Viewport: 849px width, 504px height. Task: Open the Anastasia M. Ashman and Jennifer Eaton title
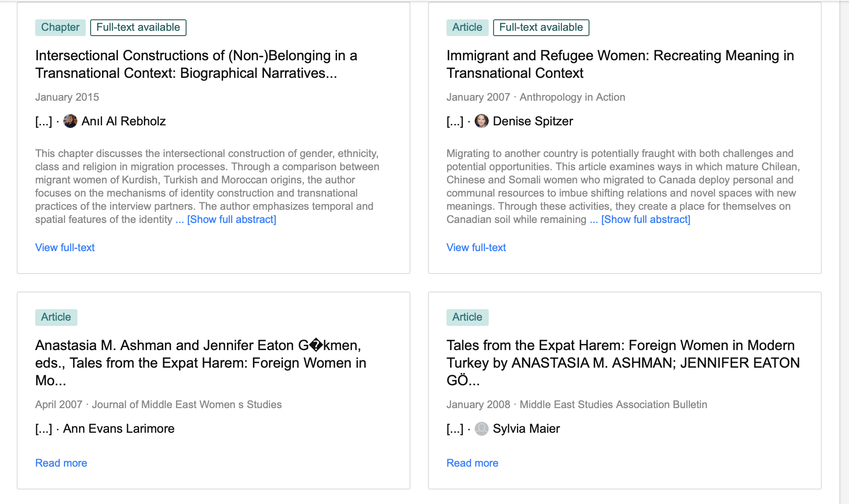[x=201, y=363]
